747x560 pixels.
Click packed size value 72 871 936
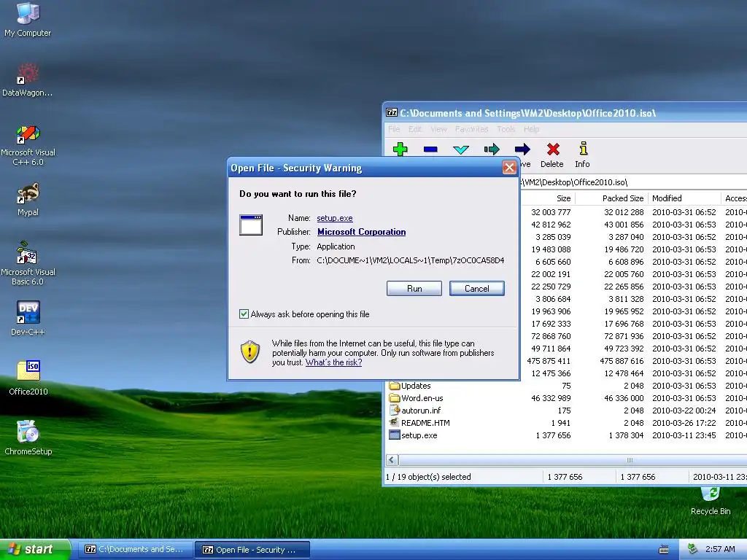coord(624,336)
